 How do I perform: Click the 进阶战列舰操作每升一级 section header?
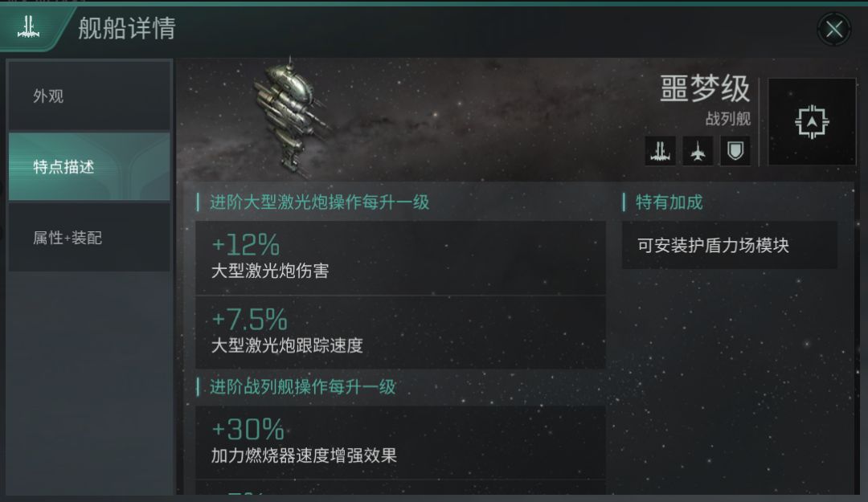303,387
